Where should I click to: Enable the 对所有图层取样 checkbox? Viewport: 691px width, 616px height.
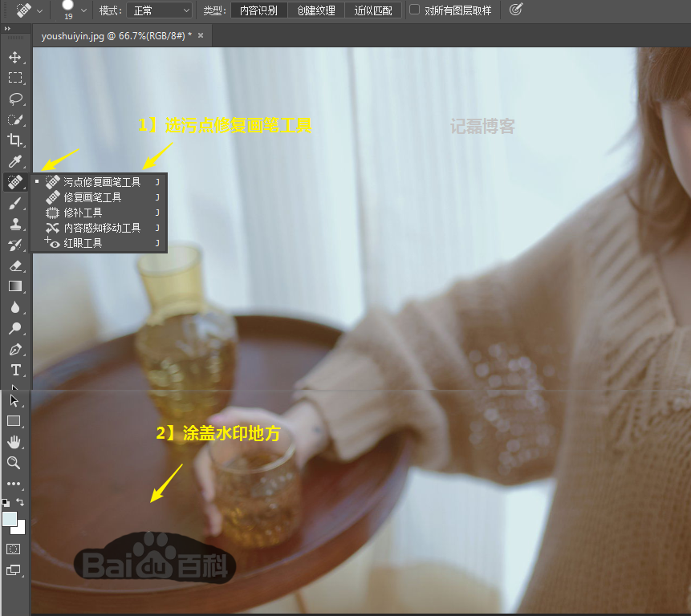pyautogui.click(x=413, y=10)
